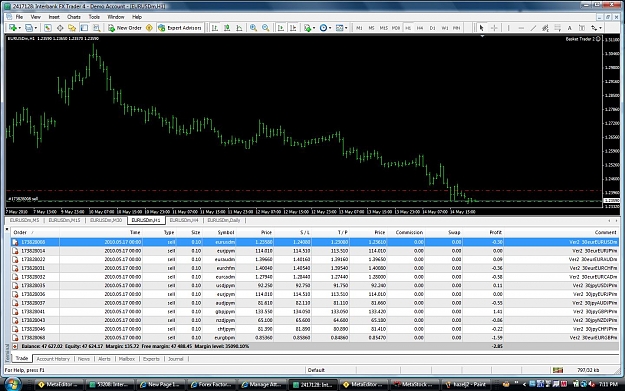Select the Trendline drawing tool
The width and height of the screenshot is (625, 391).
point(533,28)
